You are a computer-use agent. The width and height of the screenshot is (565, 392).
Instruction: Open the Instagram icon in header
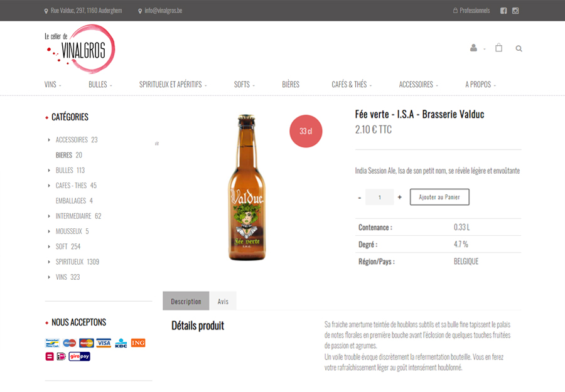tap(515, 11)
